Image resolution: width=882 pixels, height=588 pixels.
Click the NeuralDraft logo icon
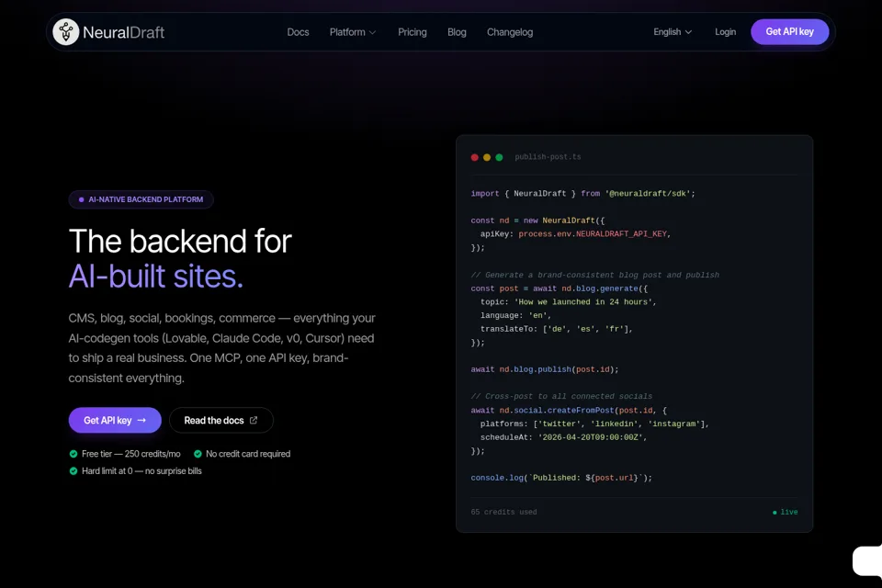[66, 31]
